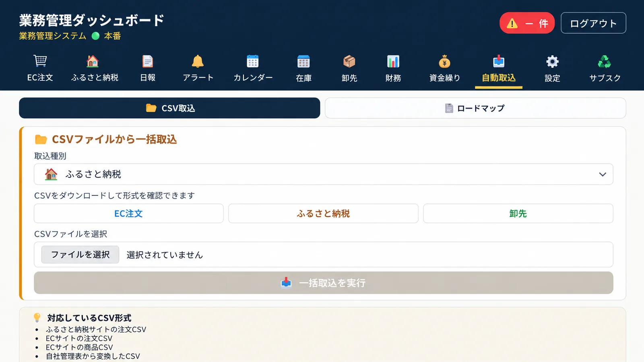Click the lightbulb icon beside 対応しているCSV形式
Image resolution: width=644 pixels, height=362 pixels.
(37, 318)
